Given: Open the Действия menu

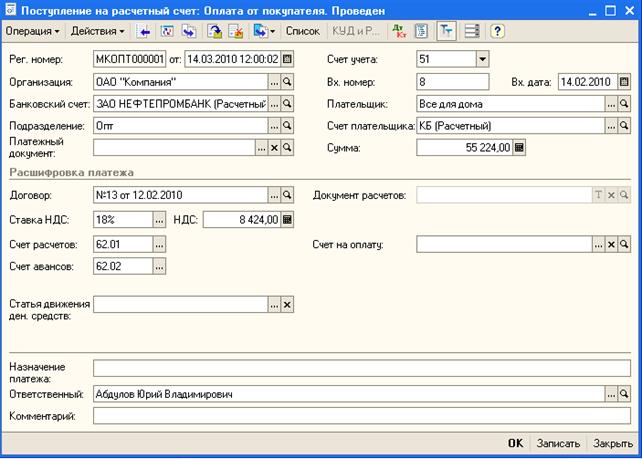Looking at the screenshot, I should click(x=97, y=31).
